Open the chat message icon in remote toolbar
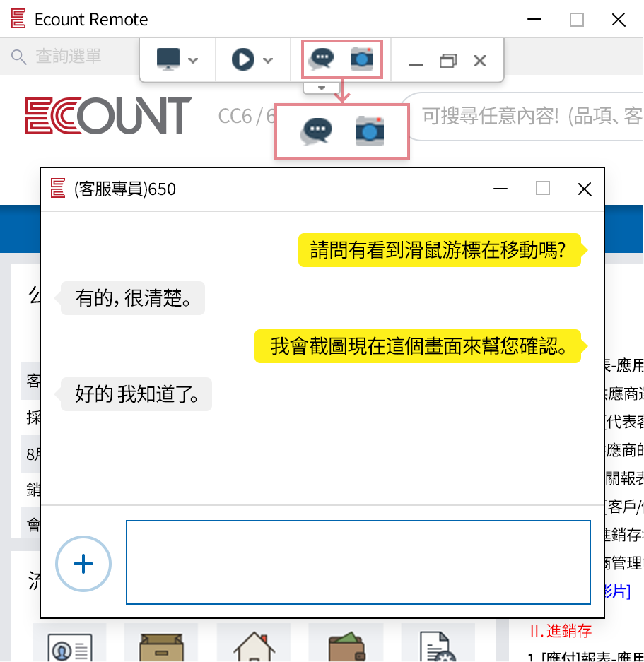The width and height of the screenshot is (644, 662). tap(321, 59)
